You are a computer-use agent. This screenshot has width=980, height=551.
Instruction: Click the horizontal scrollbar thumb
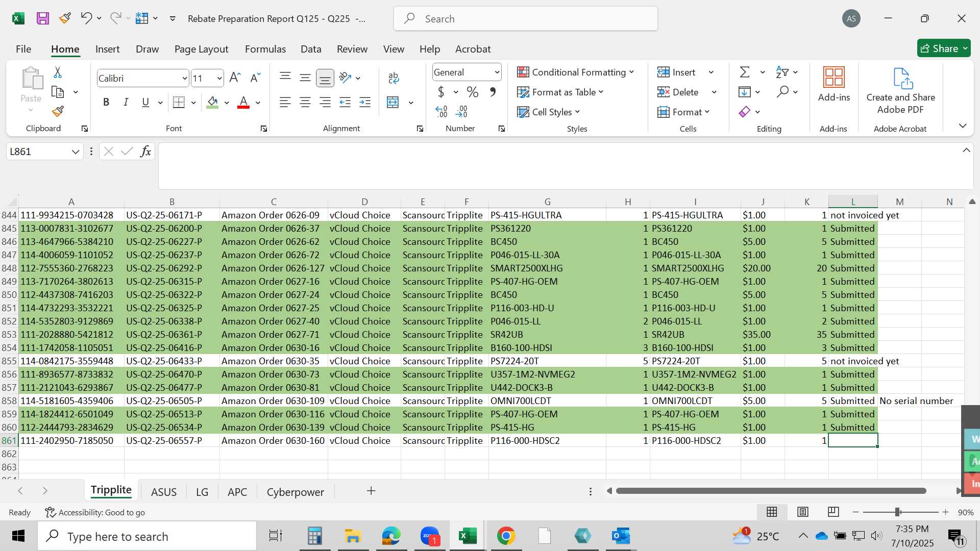(771, 491)
